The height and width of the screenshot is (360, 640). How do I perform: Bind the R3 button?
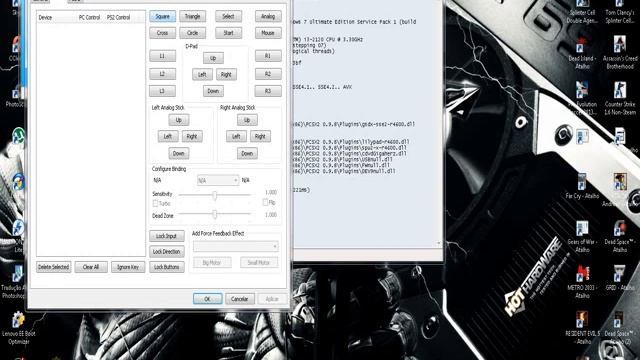[268, 91]
